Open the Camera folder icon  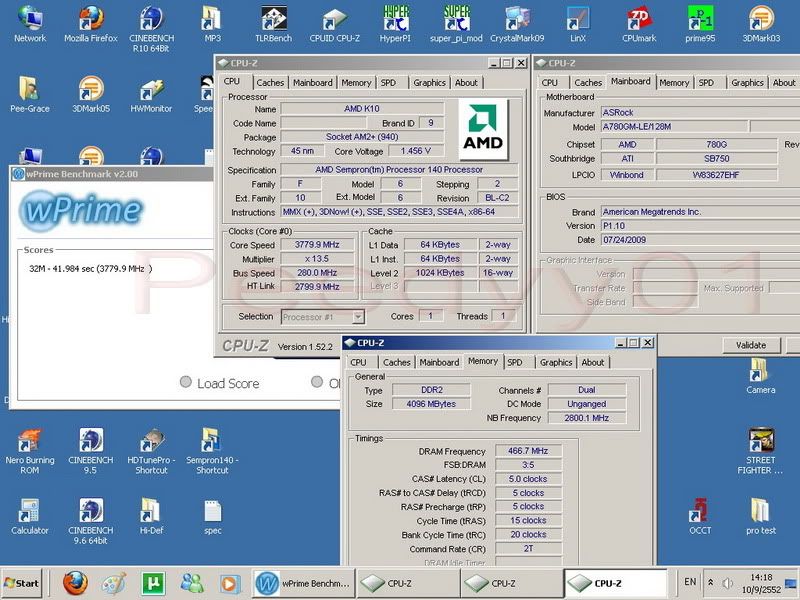pyautogui.click(x=761, y=376)
